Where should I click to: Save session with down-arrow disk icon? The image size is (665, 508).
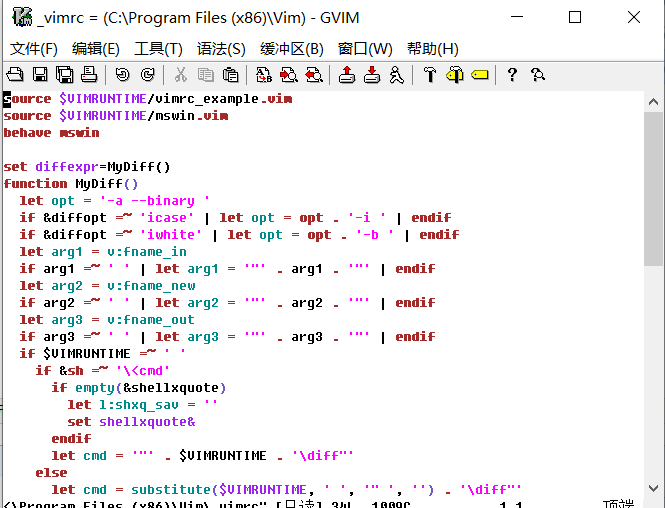coord(372,75)
